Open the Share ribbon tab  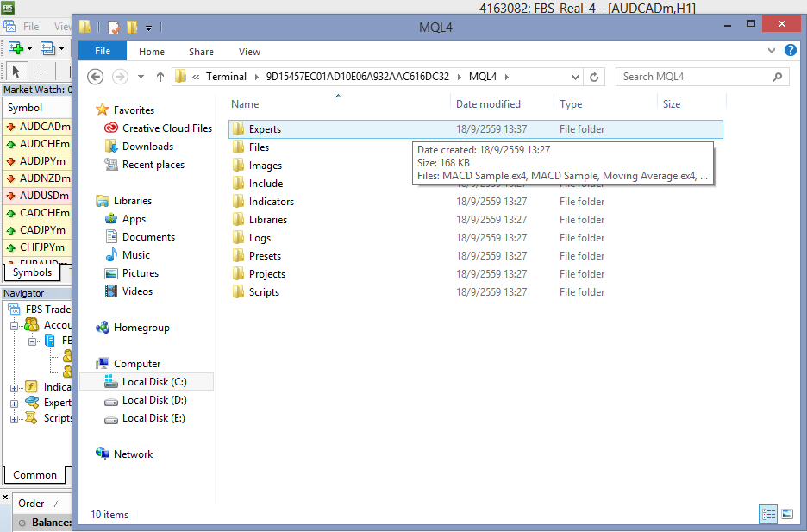201,52
